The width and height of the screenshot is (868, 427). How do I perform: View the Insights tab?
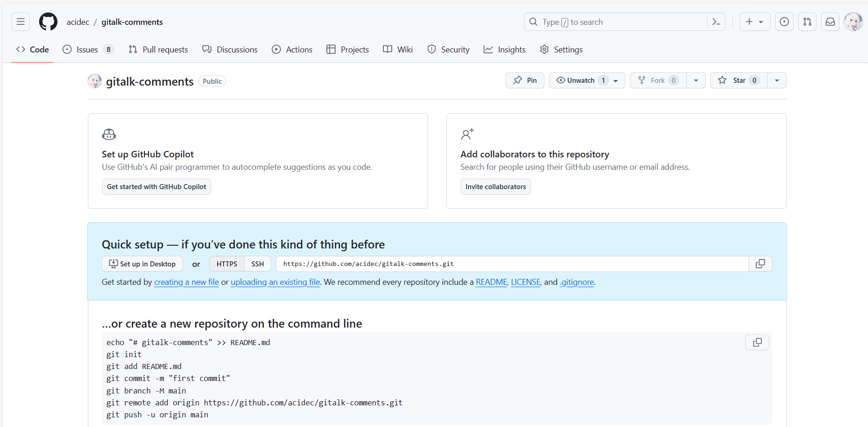504,49
